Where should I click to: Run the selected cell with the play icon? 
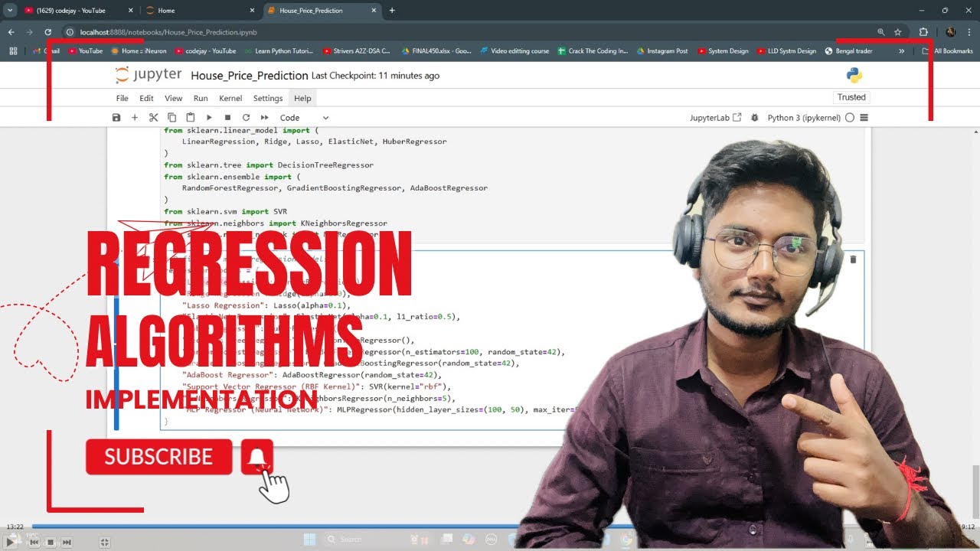(x=209, y=118)
